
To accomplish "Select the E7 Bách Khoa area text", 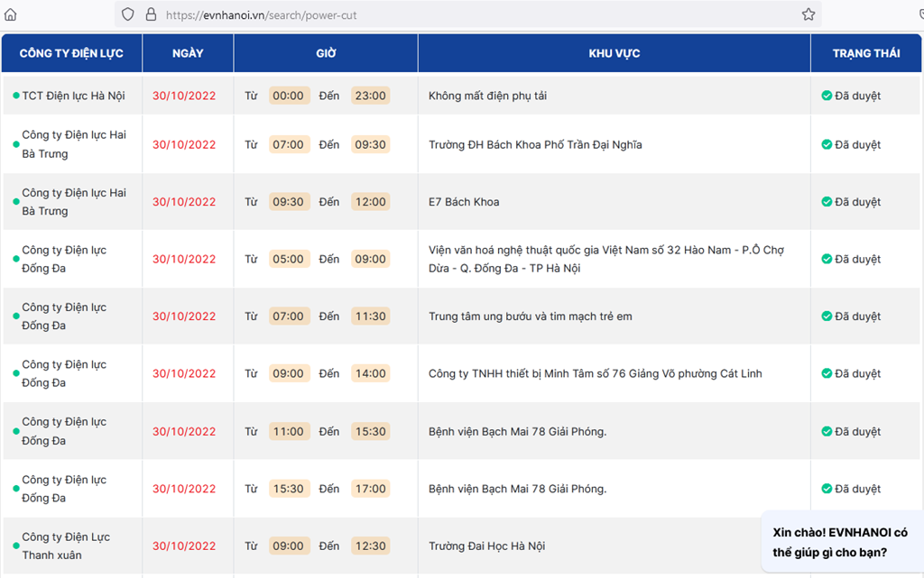I will tap(464, 202).
